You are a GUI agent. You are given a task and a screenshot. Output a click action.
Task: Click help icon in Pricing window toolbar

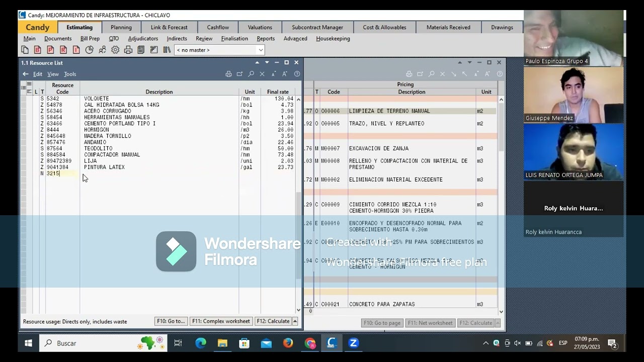coord(500,74)
